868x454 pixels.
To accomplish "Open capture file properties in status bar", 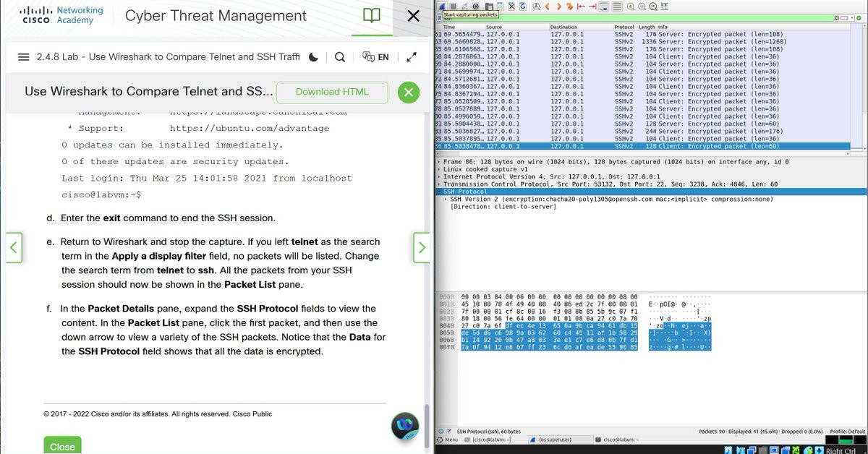I will tap(449, 432).
